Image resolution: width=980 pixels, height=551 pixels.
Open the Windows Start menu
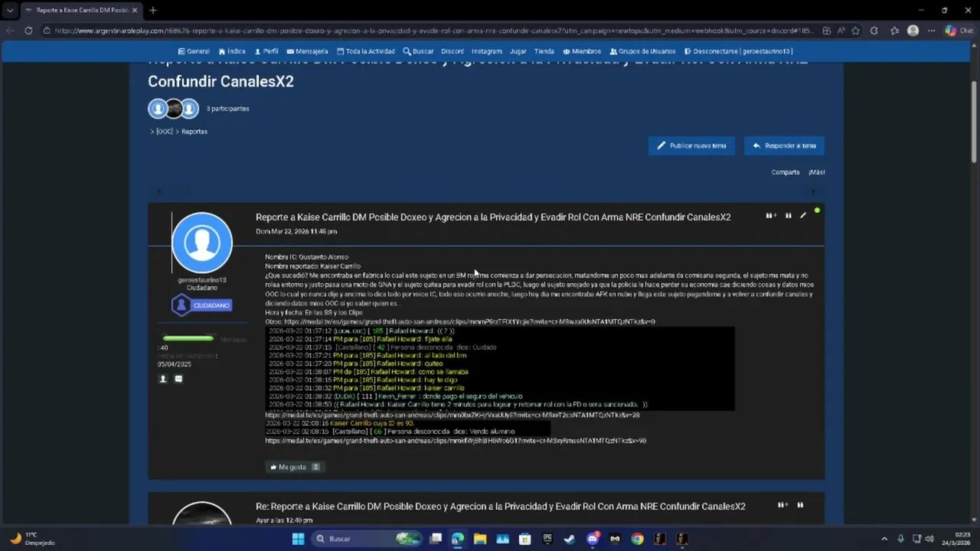tap(298, 539)
